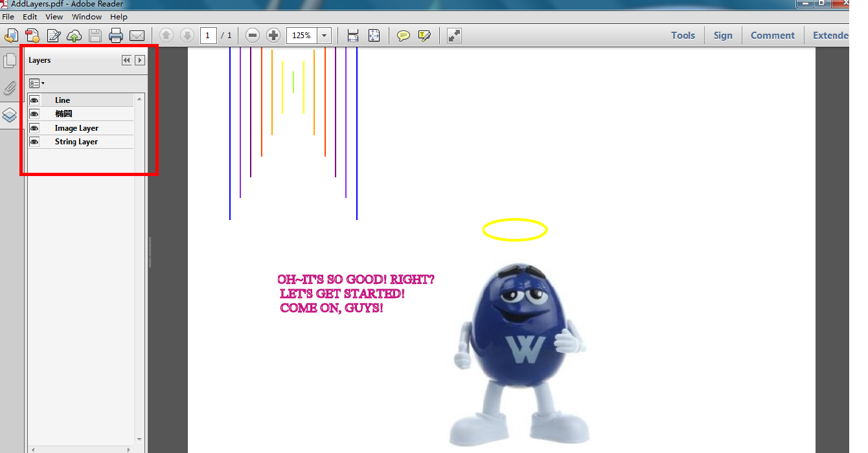
Task: Add a sticky note comment
Action: (x=404, y=36)
